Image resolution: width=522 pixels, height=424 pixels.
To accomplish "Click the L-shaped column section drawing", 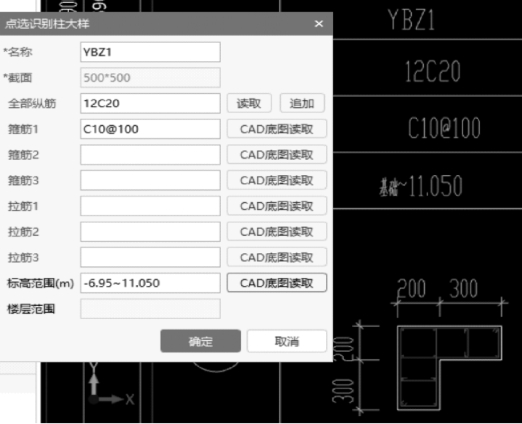I will (x=449, y=368).
